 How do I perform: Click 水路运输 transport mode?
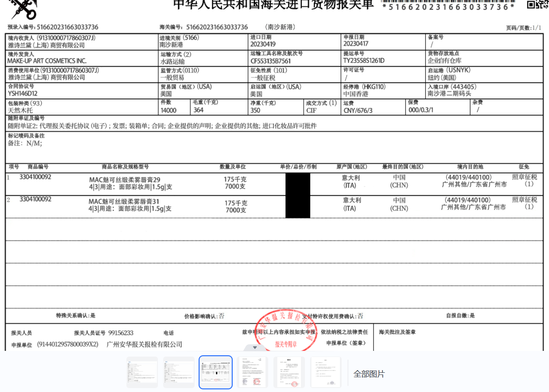coord(173,62)
